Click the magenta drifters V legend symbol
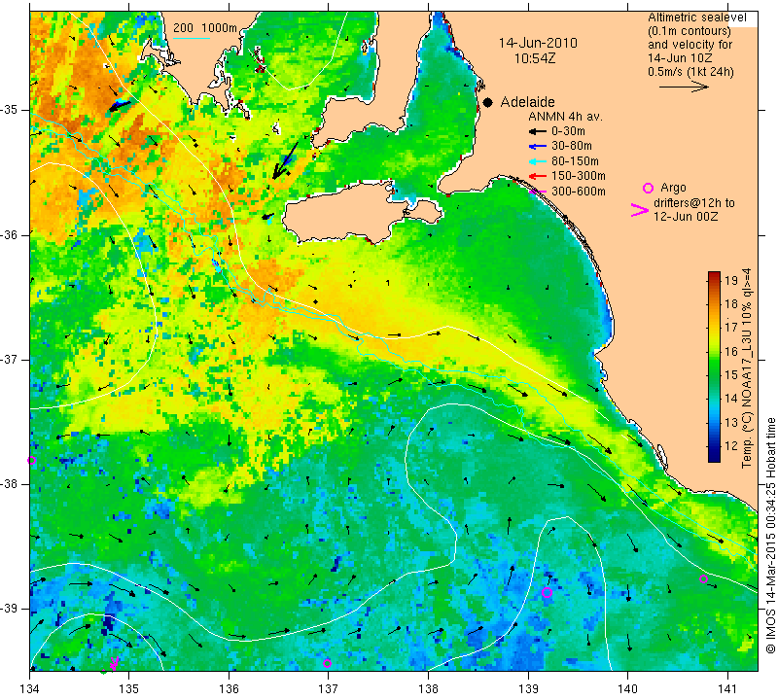 [639, 210]
